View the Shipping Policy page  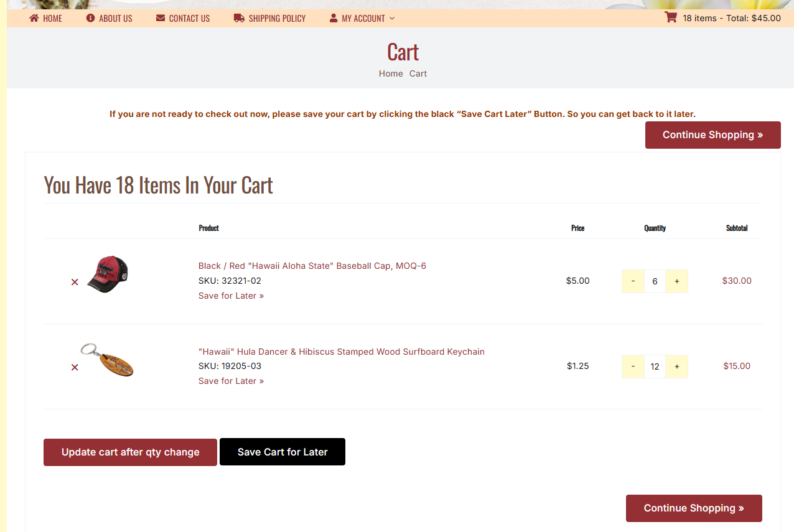coord(270,19)
